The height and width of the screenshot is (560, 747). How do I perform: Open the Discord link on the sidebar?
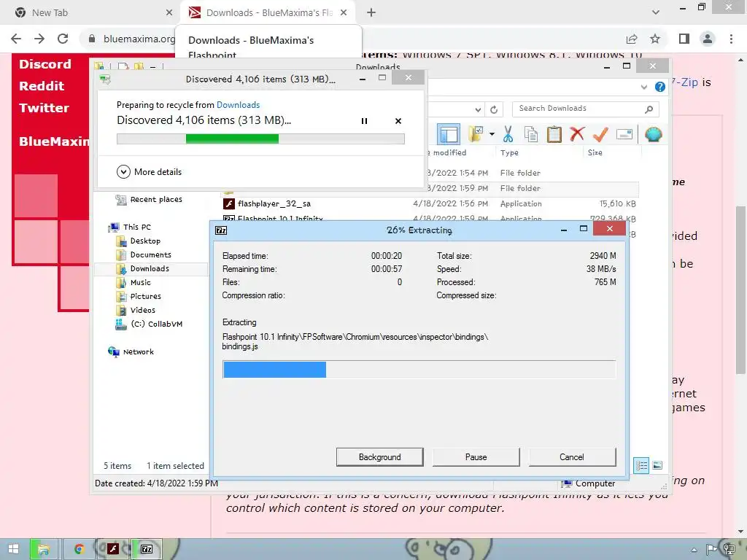click(44, 64)
